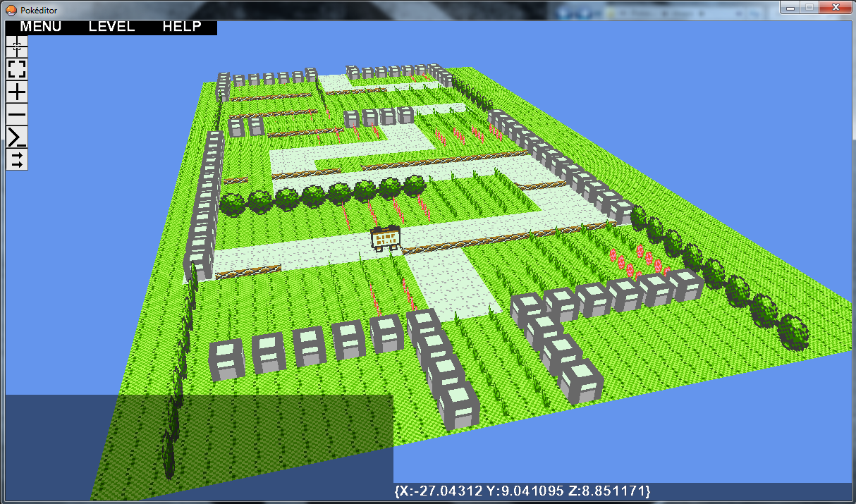The height and width of the screenshot is (504, 856).
Task: Open the command console prompt tool
Action: pyautogui.click(x=17, y=137)
